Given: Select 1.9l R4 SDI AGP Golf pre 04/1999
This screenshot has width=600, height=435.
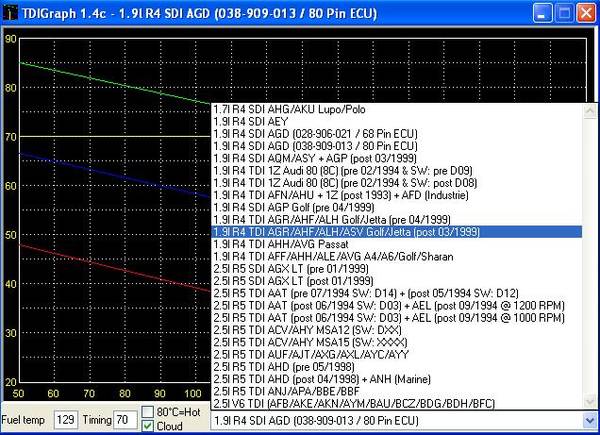Looking at the screenshot, I should (396, 207).
